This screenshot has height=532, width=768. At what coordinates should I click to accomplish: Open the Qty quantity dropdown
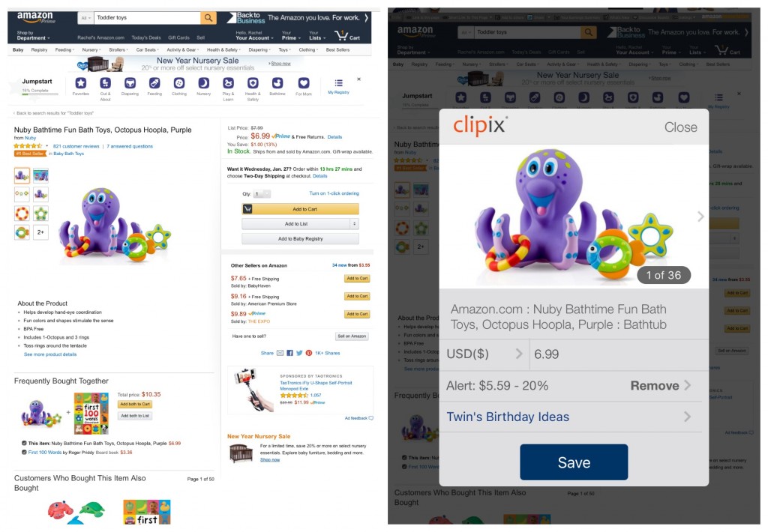pos(262,194)
